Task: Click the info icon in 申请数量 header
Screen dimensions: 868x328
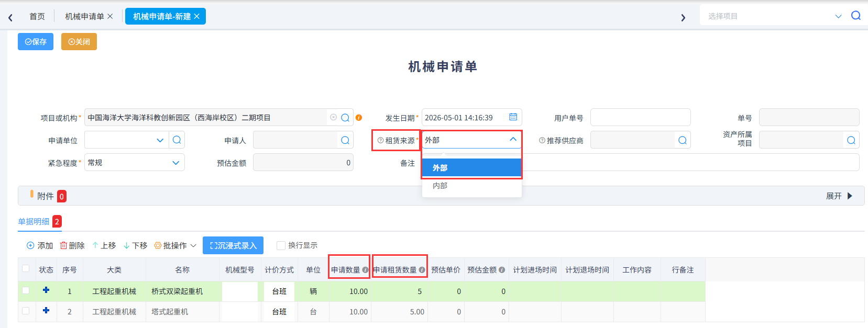Action: pos(365,270)
